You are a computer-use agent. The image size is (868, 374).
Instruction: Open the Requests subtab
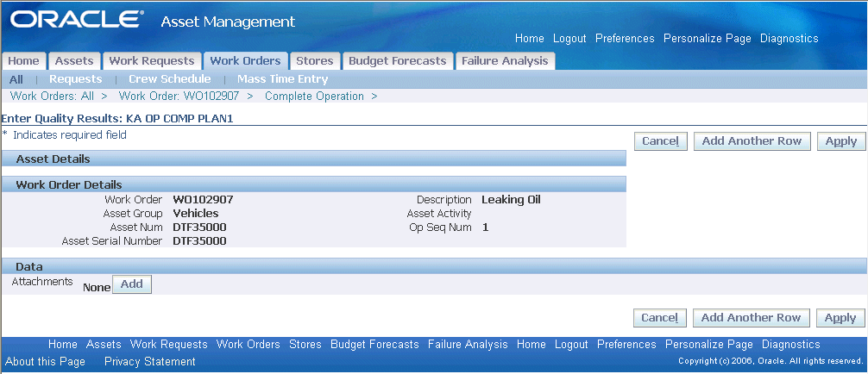[x=76, y=79]
